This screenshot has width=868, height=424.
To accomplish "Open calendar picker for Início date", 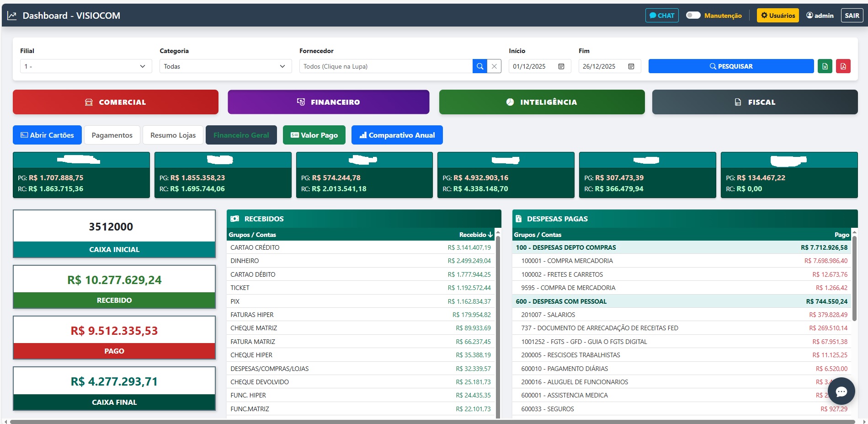I will pyautogui.click(x=561, y=66).
